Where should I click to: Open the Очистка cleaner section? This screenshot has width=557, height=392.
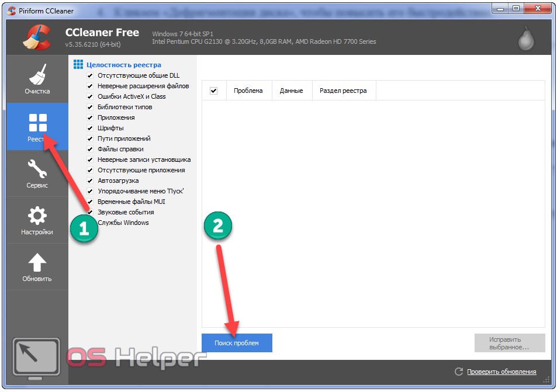(x=37, y=79)
